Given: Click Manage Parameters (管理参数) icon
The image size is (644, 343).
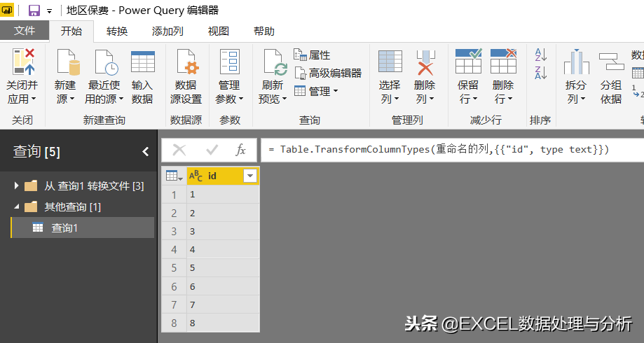Looking at the screenshot, I should pyautogui.click(x=230, y=62).
